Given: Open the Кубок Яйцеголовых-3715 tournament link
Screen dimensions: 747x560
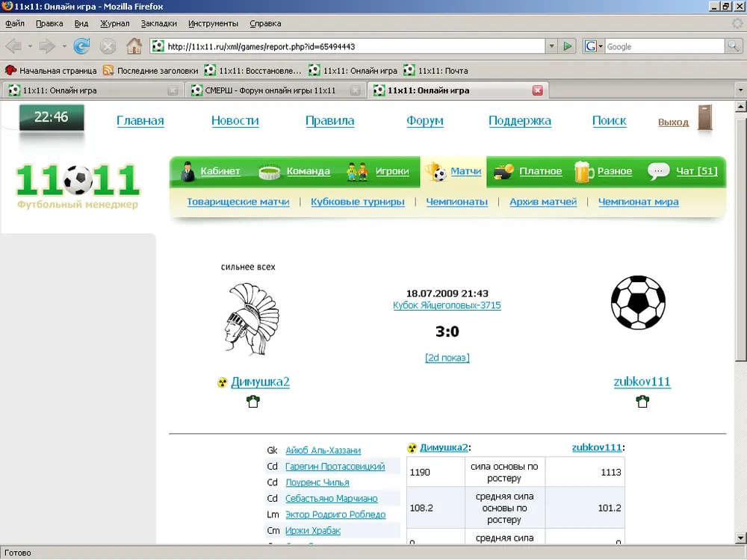Looking at the screenshot, I should pyautogui.click(x=447, y=305).
